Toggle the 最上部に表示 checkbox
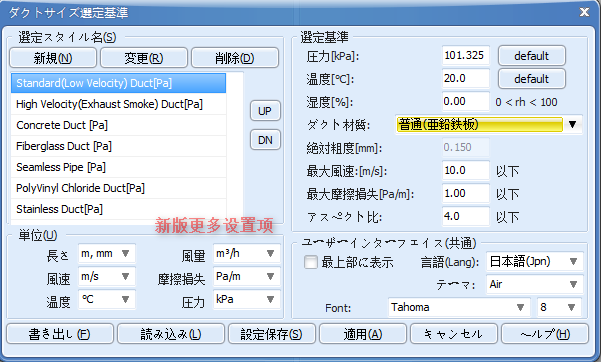601x362 pixels. (311, 262)
